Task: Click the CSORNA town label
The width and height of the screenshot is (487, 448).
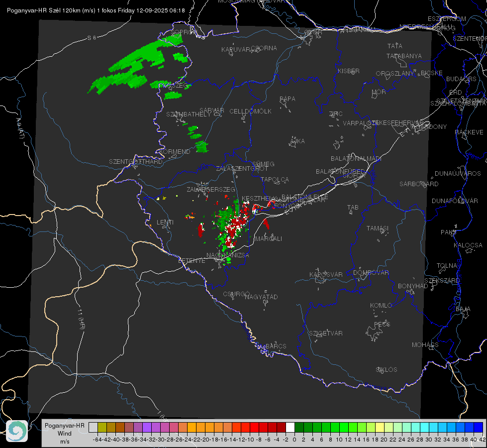Action: [x=264, y=48]
